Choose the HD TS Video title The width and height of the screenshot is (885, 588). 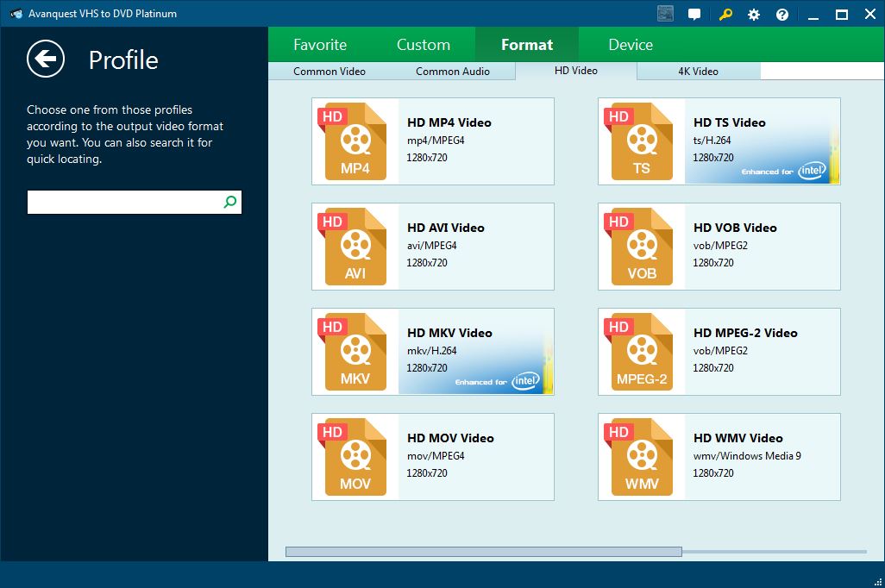[729, 122]
